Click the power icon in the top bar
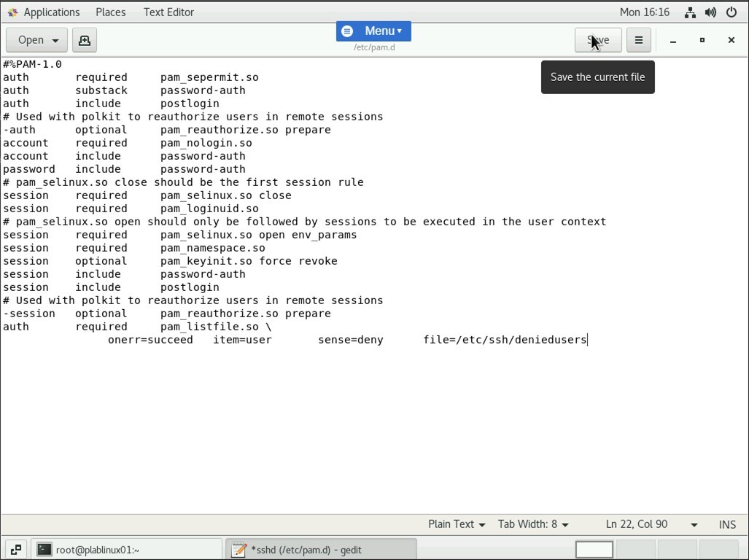This screenshot has height=560, width=749. (731, 12)
